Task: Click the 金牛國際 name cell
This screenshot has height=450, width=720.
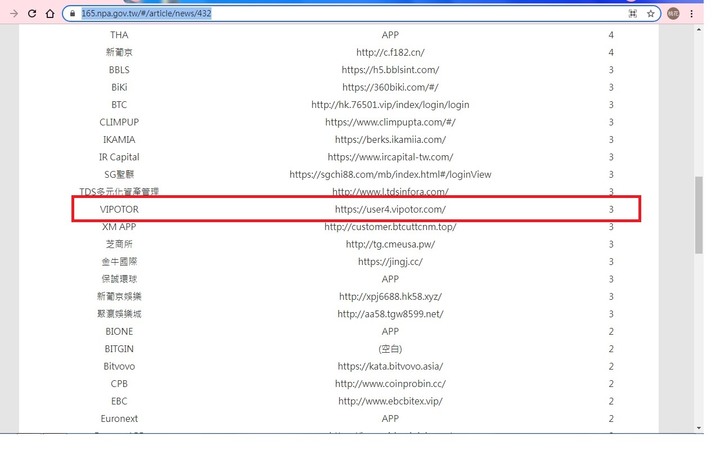Action: coord(119,262)
